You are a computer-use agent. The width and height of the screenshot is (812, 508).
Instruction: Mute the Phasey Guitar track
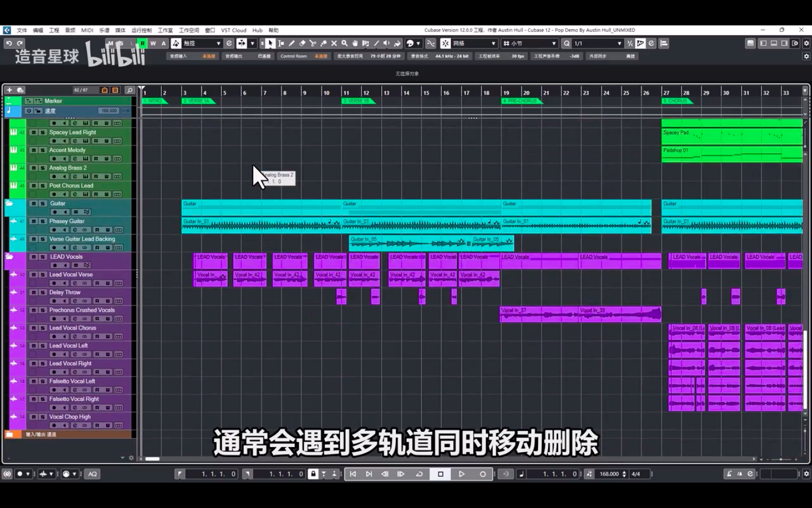click(x=33, y=221)
